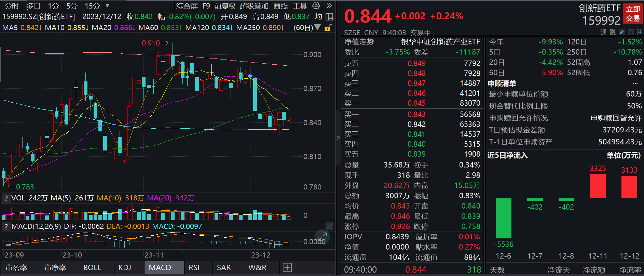The image size is (644, 276).
Task: Open the panel layout icon beside 均
Action: pos(330,17)
